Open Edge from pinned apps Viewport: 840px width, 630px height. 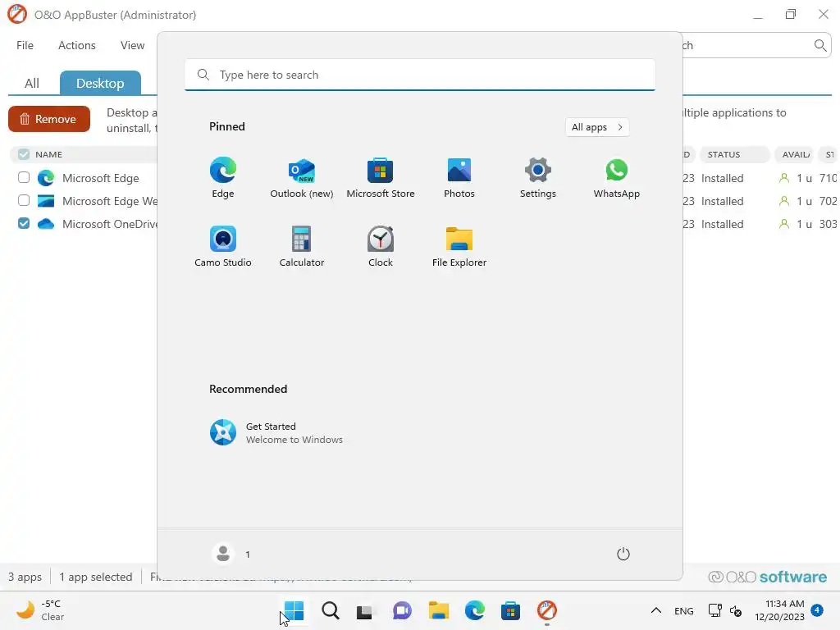pyautogui.click(x=223, y=177)
